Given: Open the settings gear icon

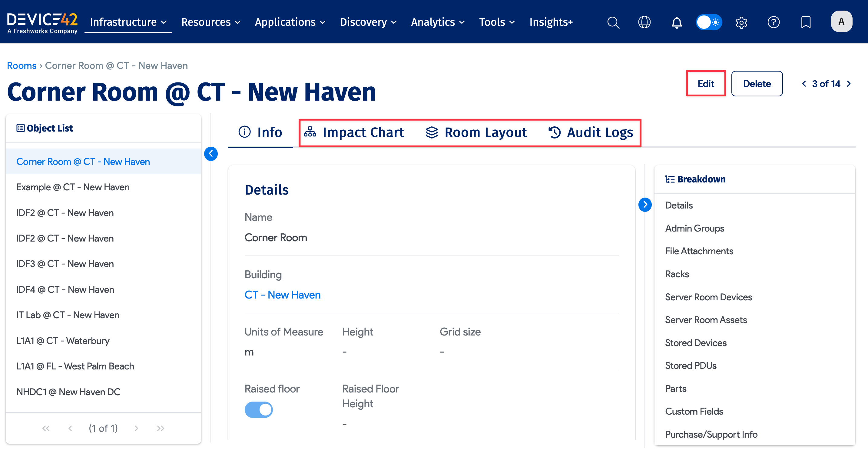Looking at the screenshot, I should [741, 22].
